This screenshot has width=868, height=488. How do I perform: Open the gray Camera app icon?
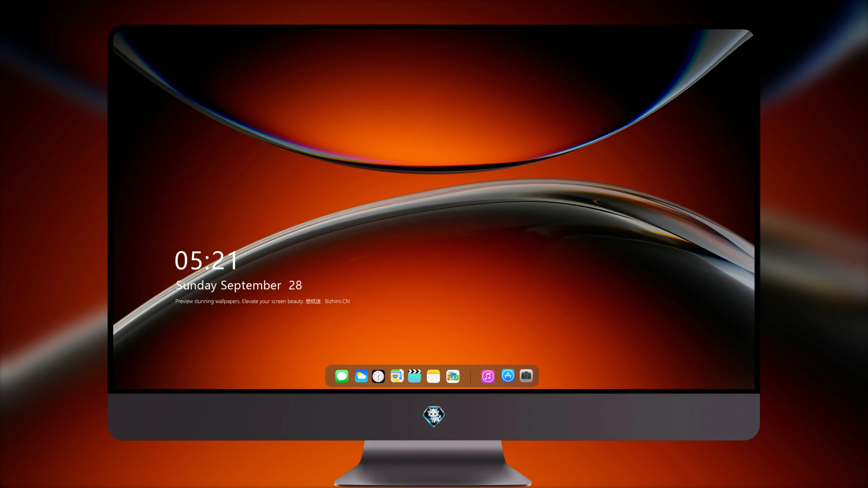[526, 375]
